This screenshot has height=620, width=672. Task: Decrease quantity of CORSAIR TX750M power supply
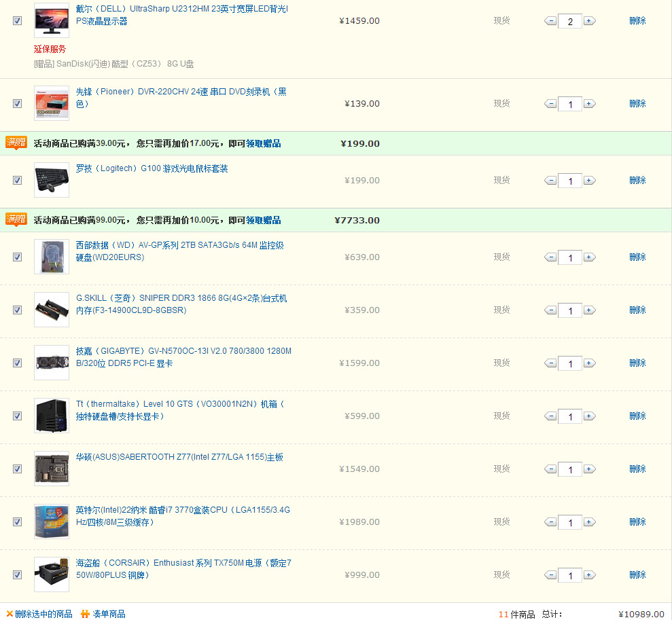click(550, 575)
